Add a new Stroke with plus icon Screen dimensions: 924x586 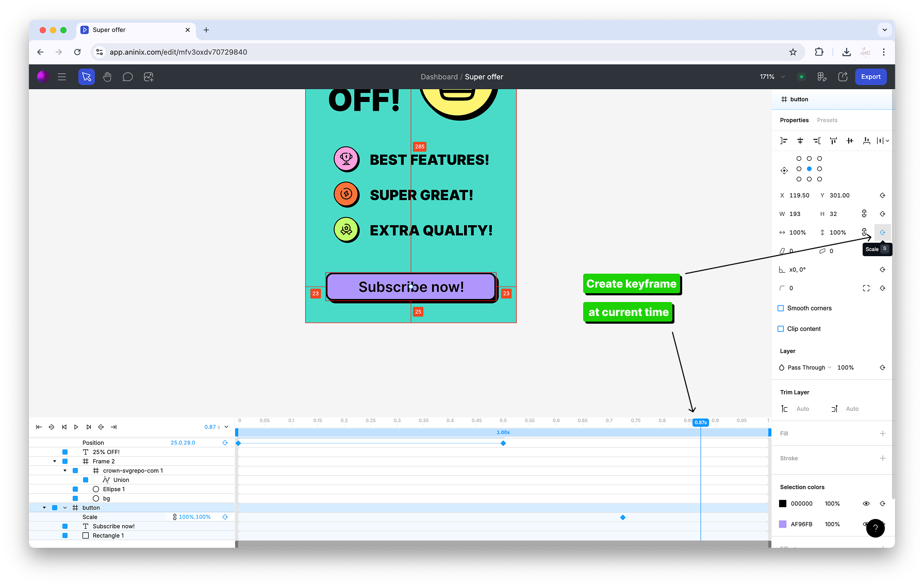tap(883, 458)
